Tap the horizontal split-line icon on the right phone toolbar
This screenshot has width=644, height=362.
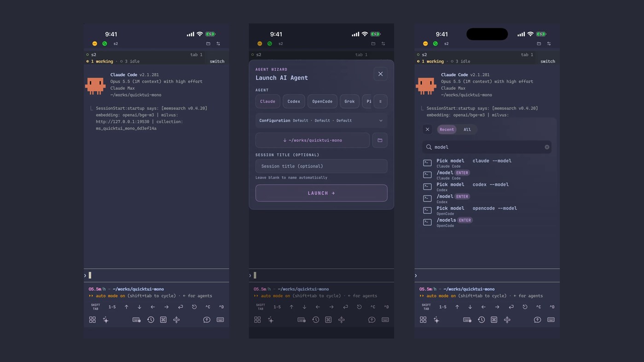point(507,320)
